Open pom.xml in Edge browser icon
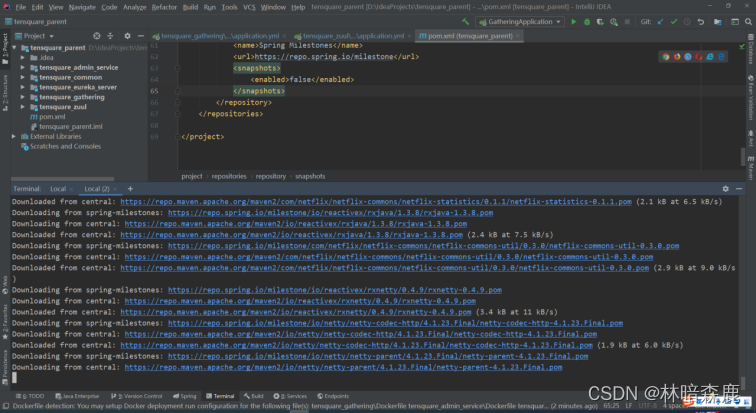This screenshot has height=413, width=756. coord(721,57)
